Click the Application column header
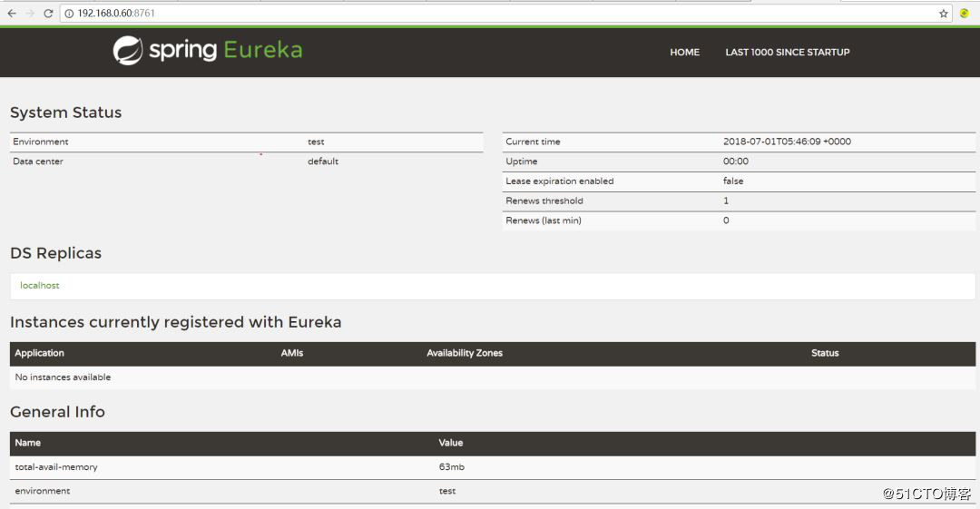980x509 pixels. (39, 353)
